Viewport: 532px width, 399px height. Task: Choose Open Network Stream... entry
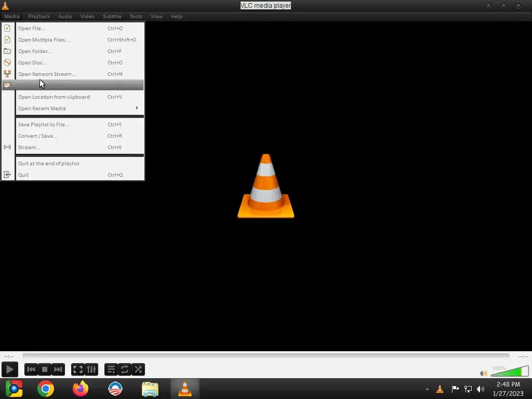[x=79, y=74]
